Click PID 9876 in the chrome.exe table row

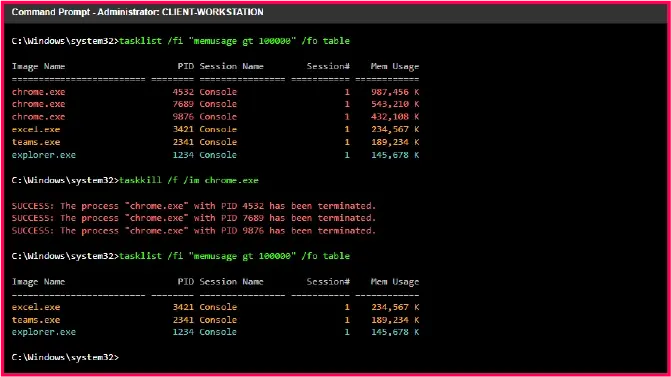point(183,117)
